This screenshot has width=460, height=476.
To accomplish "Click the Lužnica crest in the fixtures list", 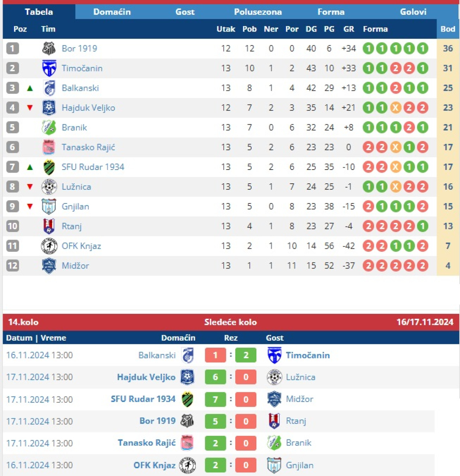I will point(274,377).
